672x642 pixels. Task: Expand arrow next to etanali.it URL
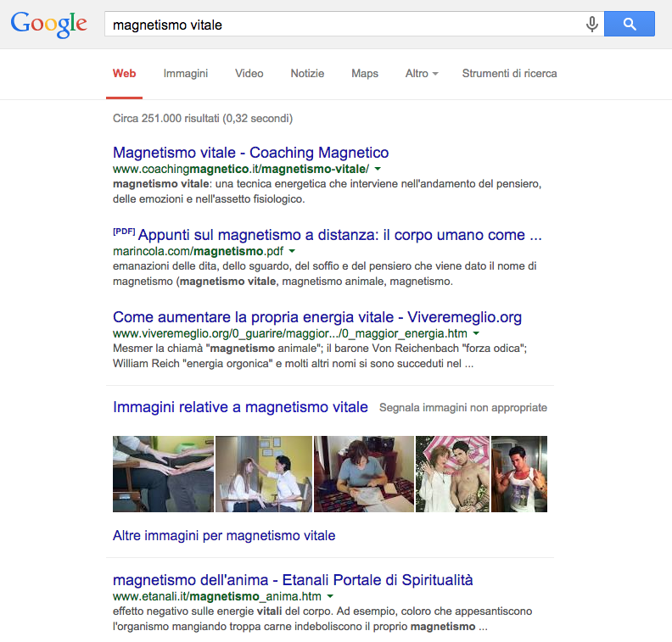(x=330, y=596)
